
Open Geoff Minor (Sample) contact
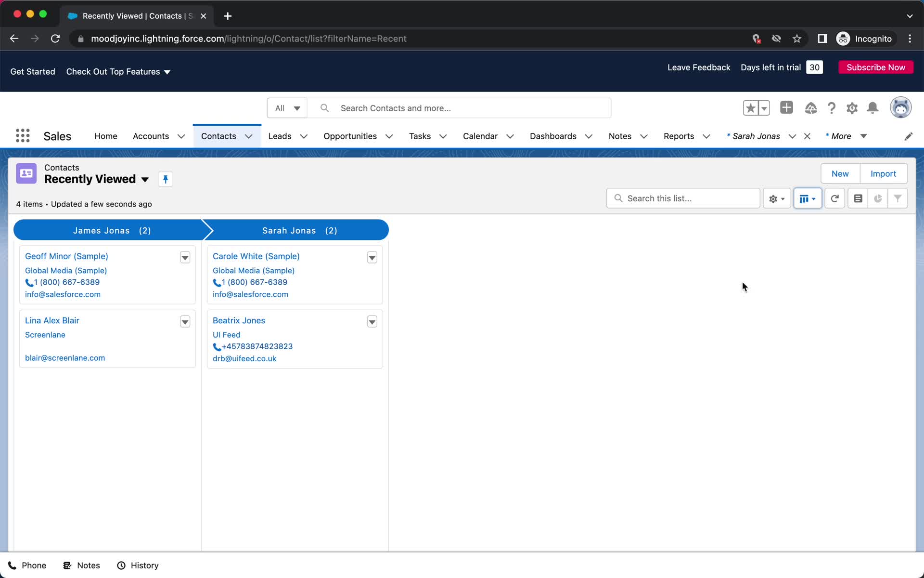66,256
